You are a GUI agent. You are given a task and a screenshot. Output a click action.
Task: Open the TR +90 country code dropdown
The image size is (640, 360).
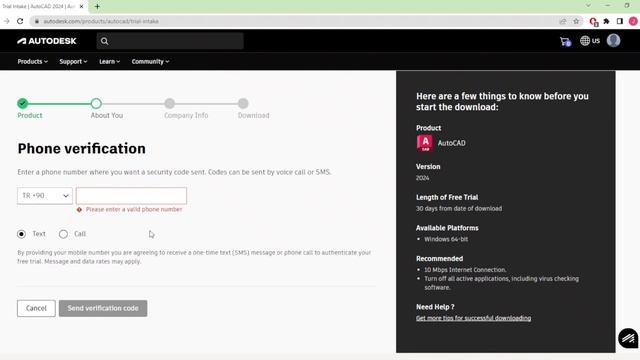coord(45,196)
